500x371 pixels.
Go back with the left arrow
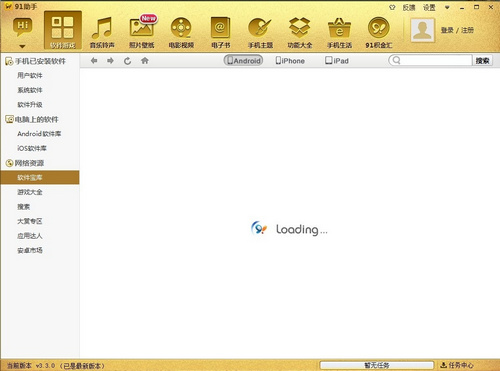point(94,61)
